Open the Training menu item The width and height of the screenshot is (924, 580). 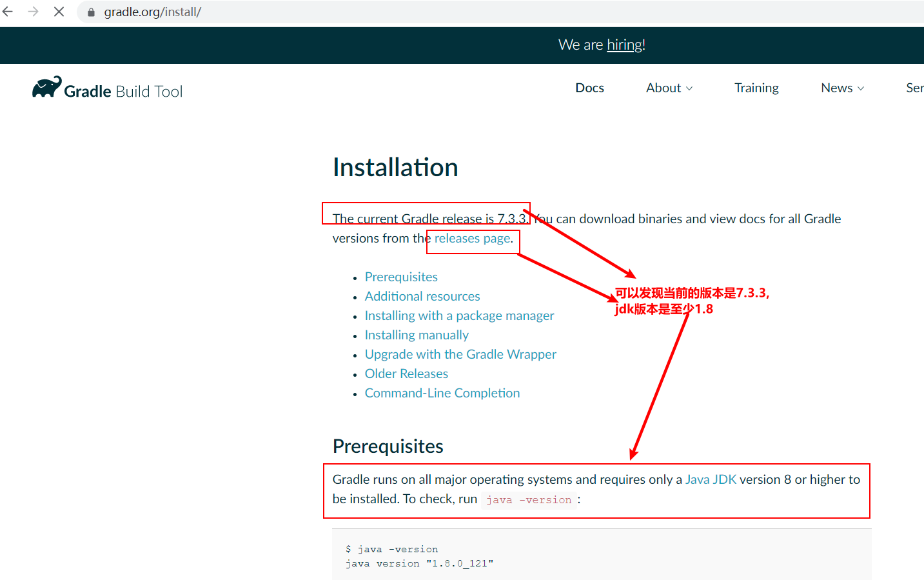click(x=756, y=88)
